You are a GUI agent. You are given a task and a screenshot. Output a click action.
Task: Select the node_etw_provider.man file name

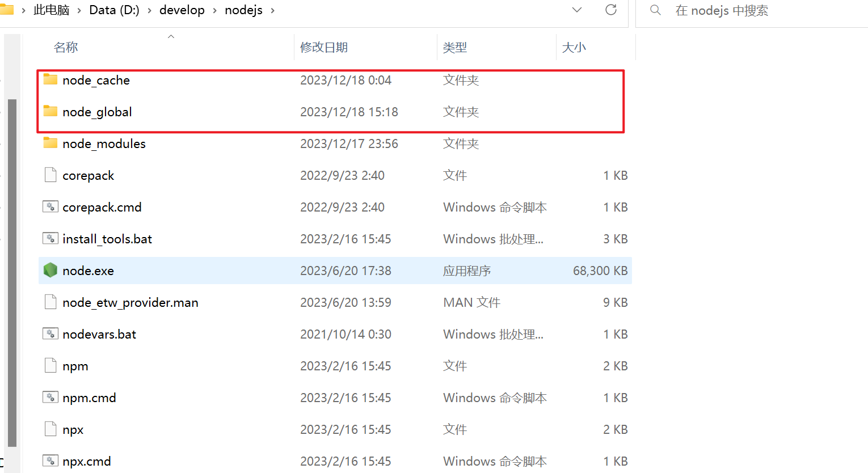130,302
